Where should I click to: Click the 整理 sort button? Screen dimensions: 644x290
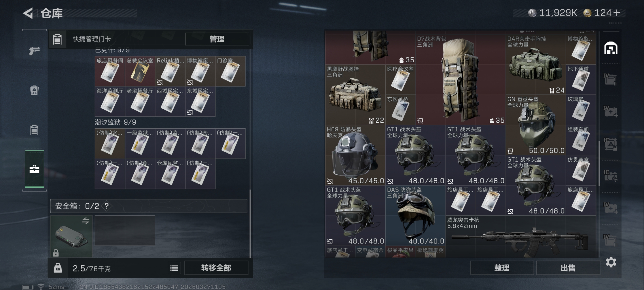point(502,268)
